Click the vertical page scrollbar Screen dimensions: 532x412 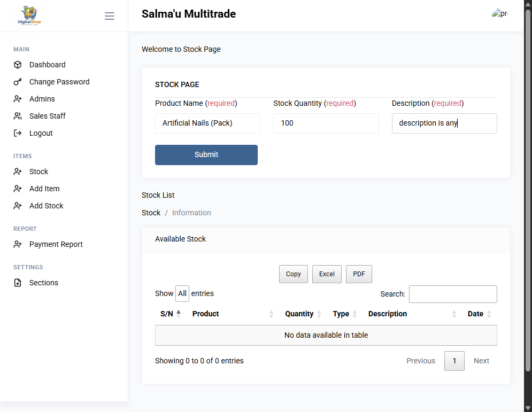[x=528, y=190]
